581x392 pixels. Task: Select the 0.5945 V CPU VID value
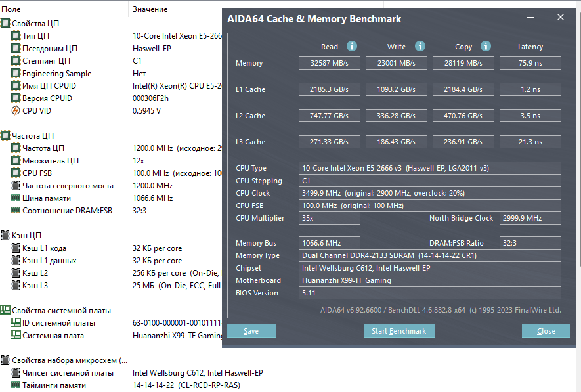point(147,110)
